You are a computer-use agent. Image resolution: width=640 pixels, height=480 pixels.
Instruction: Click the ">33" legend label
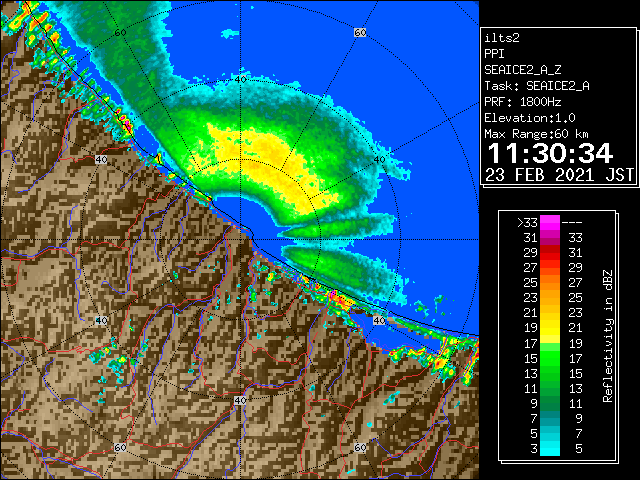tap(527, 223)
